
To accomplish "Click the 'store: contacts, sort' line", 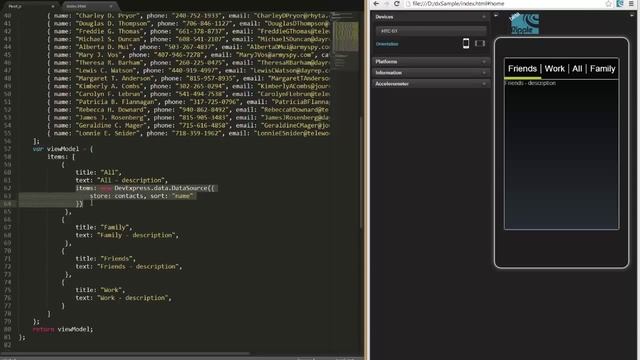I will coord(142,196).
